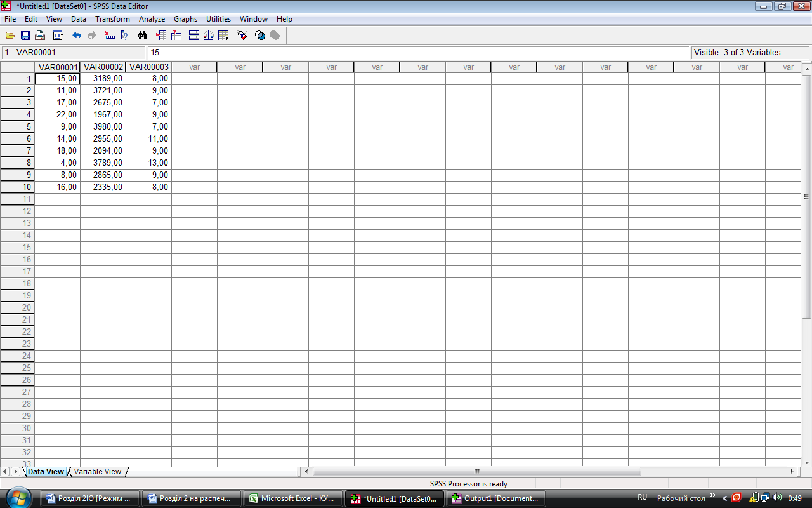
Task: Click the sheet tab scroll-right arrow
Action: (x=15, y=471)
